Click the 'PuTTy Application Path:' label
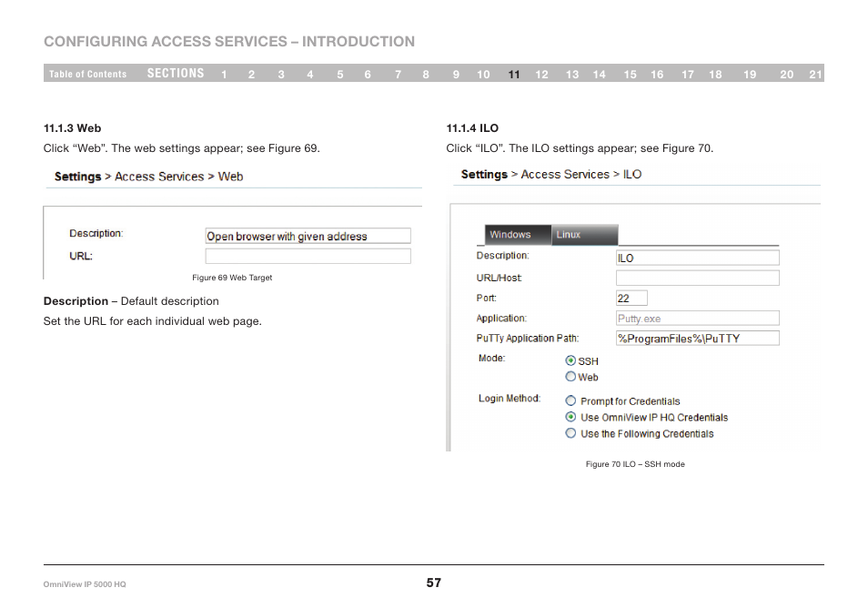This screenshot has width=868, height=608. (528, 339)
